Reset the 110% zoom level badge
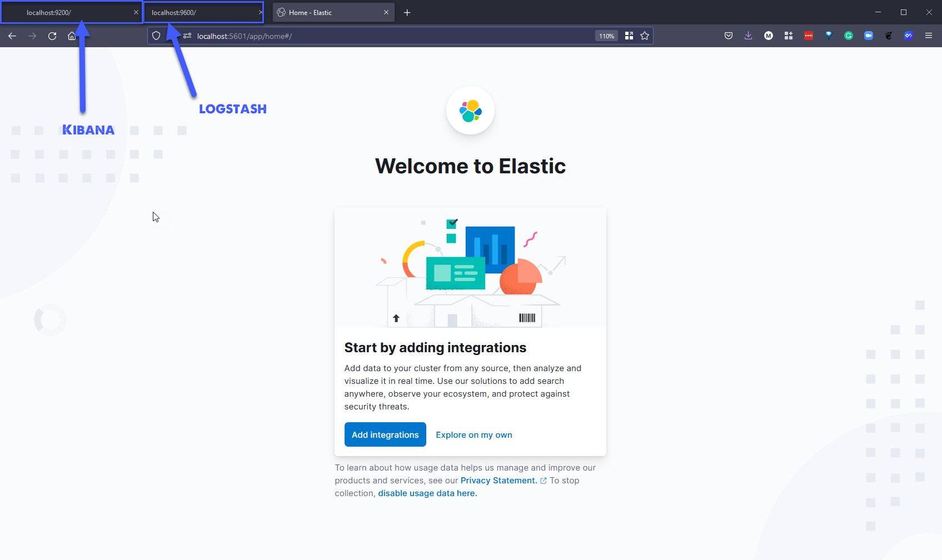 pos(606,36)
